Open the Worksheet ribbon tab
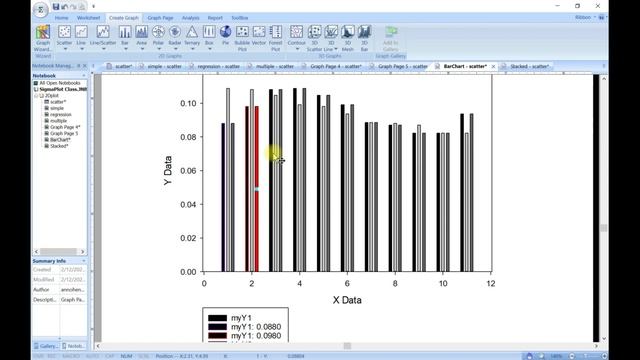The image size is (640, 360). click(88, 18)
